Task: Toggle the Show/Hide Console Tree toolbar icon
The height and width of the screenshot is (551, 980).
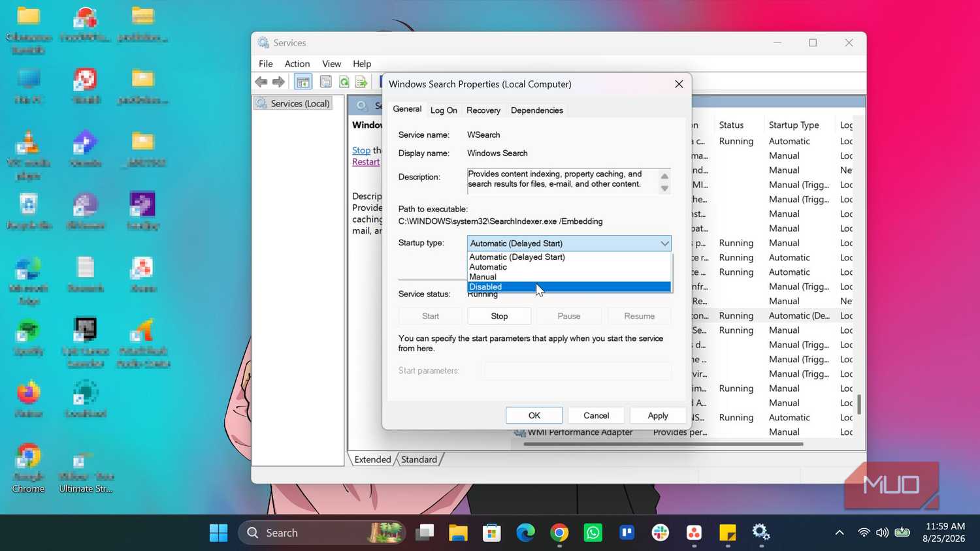Action: click(x=303, y=82)
